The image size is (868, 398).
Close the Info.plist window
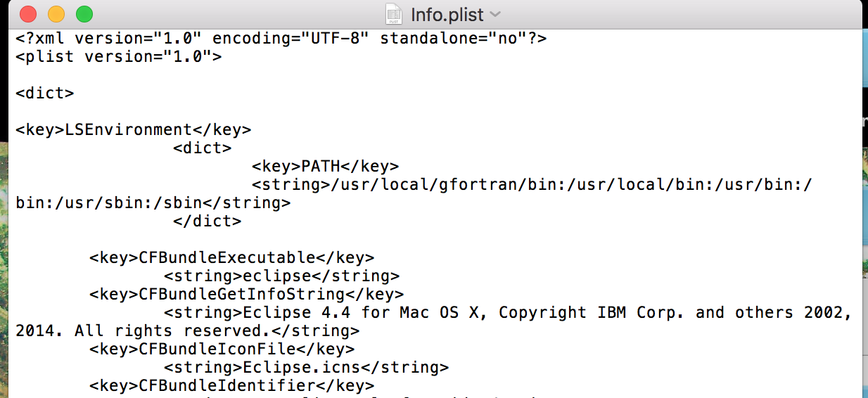[x=28, y=14]
